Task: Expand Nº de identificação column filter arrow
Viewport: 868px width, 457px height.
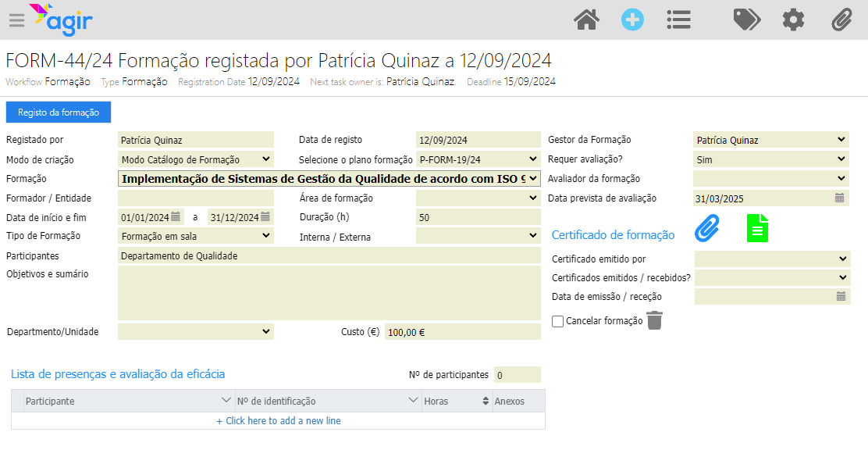Action: coord(413,400)
